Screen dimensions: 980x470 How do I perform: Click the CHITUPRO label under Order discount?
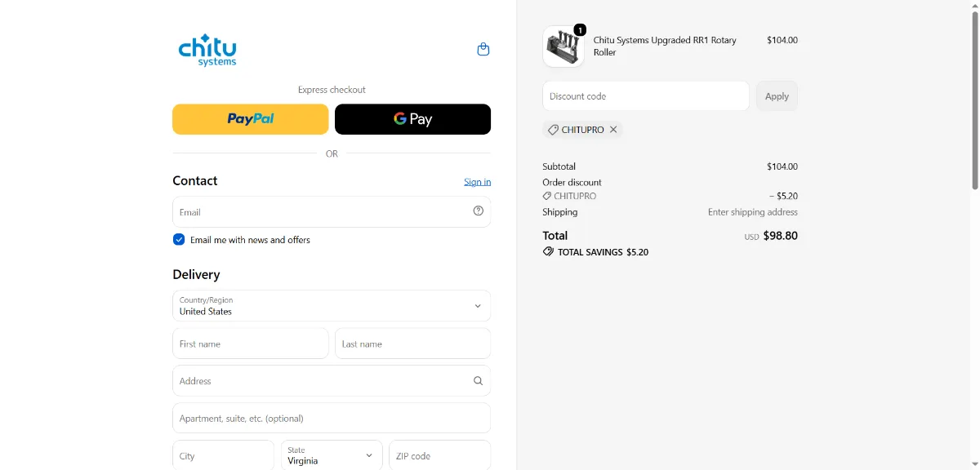point(575,197)
